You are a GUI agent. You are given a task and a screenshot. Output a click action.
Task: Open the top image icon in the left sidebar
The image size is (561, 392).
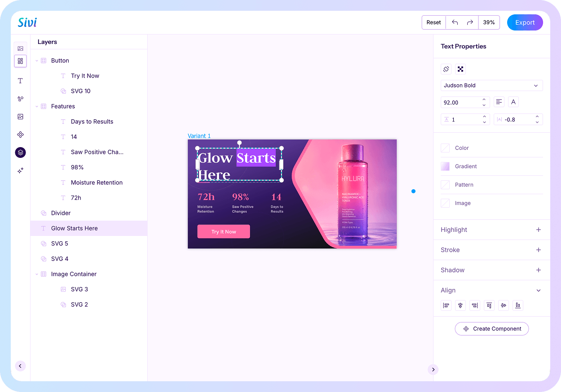[20, 48]
